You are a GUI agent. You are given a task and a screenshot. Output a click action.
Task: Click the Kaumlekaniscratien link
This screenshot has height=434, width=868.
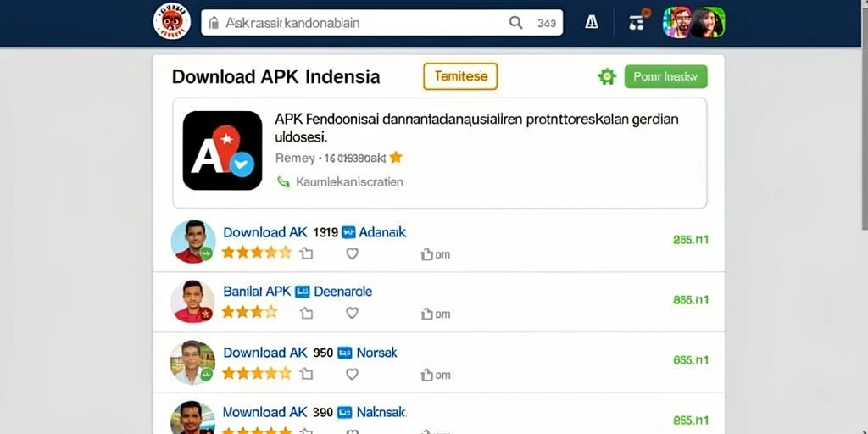click(x=349, y=181)
